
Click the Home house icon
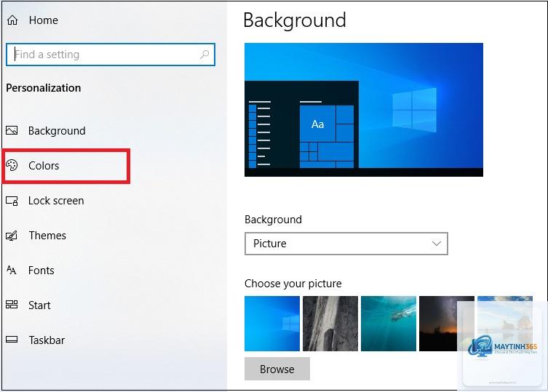tap(12, 20)
